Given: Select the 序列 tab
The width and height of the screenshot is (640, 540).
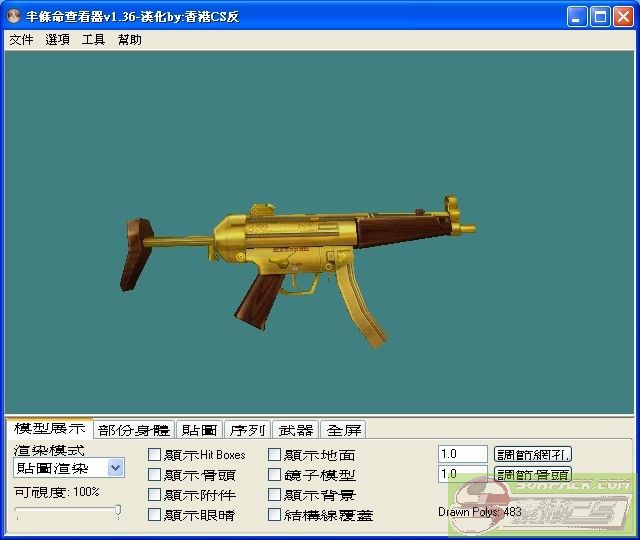Looking at the screenshot, I should click(247, 430).
